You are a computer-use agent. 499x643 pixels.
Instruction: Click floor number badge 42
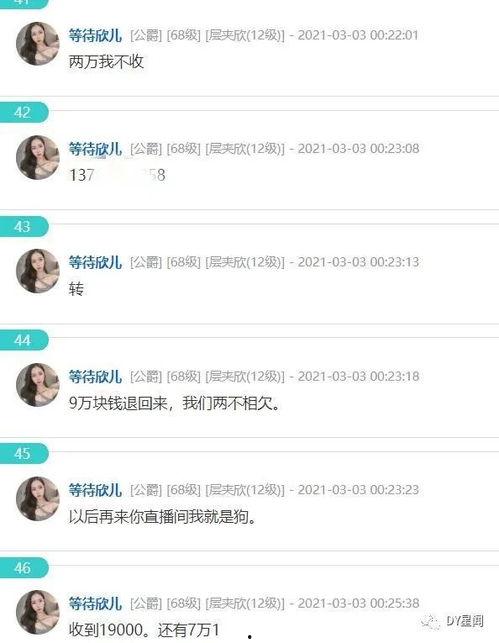(x=24, y=112)
